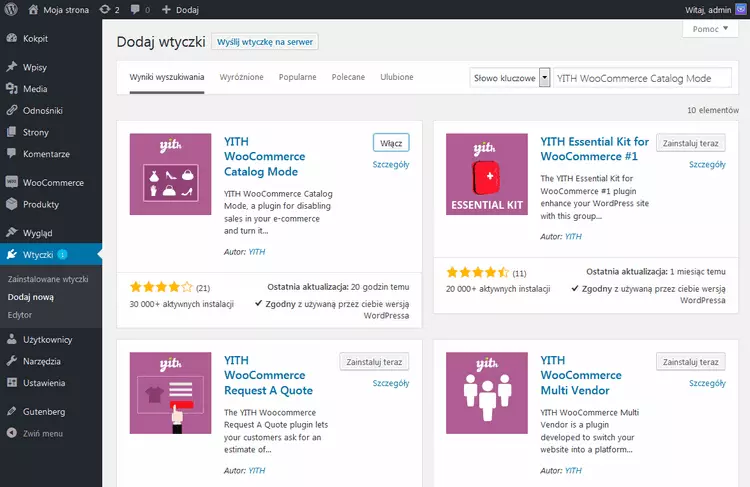Expand the Pomoc help dropdown
Screen dimensions: 750x487
(x=710, y=29)
